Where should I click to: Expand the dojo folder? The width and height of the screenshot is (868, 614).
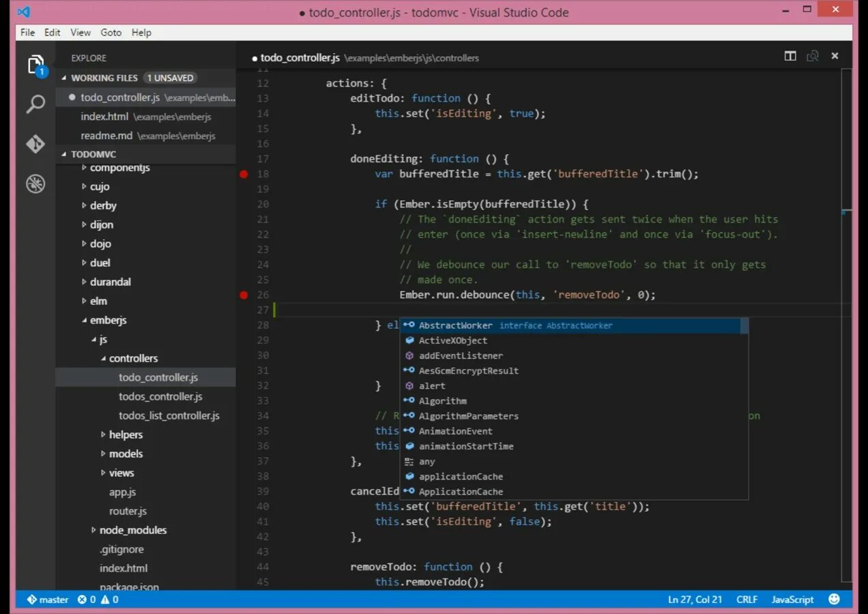click(x=84, y=244)
